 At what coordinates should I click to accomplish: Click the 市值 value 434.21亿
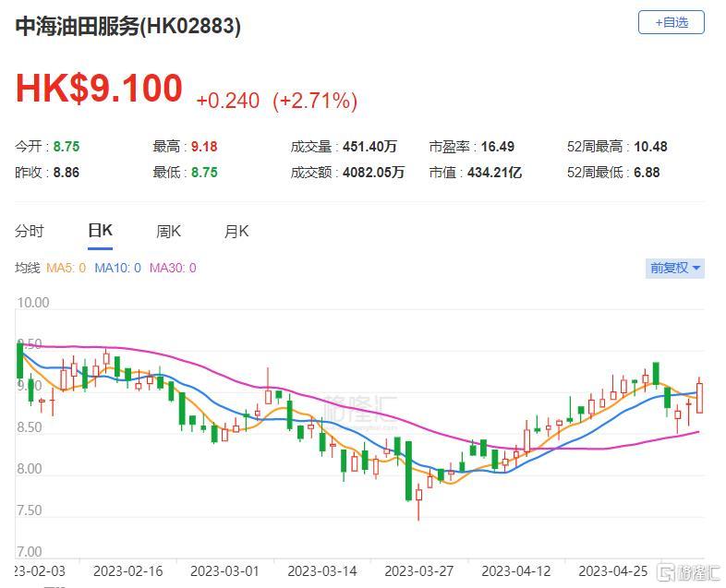click(494, 173)
